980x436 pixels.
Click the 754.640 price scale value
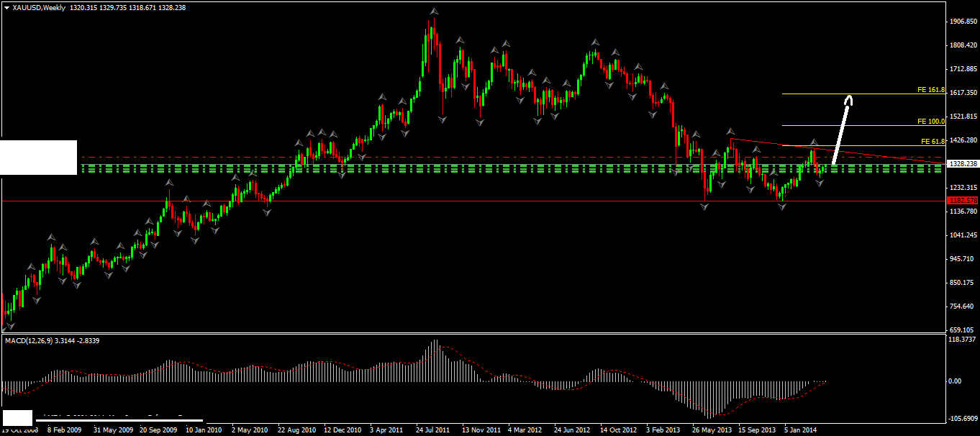pyautogui.click(x=963, y=306)
